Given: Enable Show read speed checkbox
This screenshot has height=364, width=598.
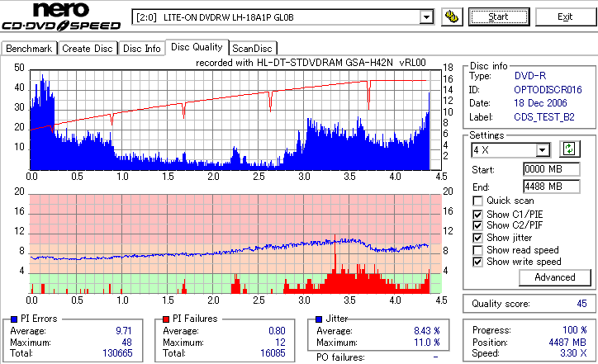Looking at the screenshot, I should coord(477,250).
